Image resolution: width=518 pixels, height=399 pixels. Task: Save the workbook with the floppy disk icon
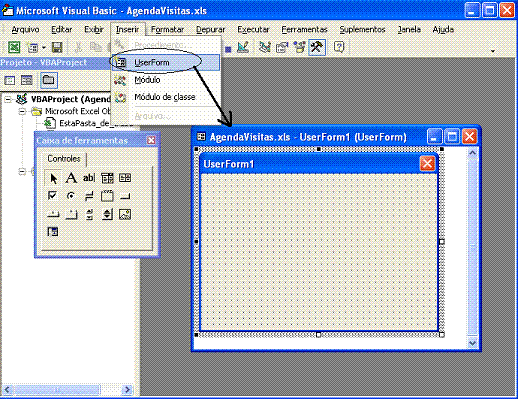pyautogui.click(x=57, y=47)
